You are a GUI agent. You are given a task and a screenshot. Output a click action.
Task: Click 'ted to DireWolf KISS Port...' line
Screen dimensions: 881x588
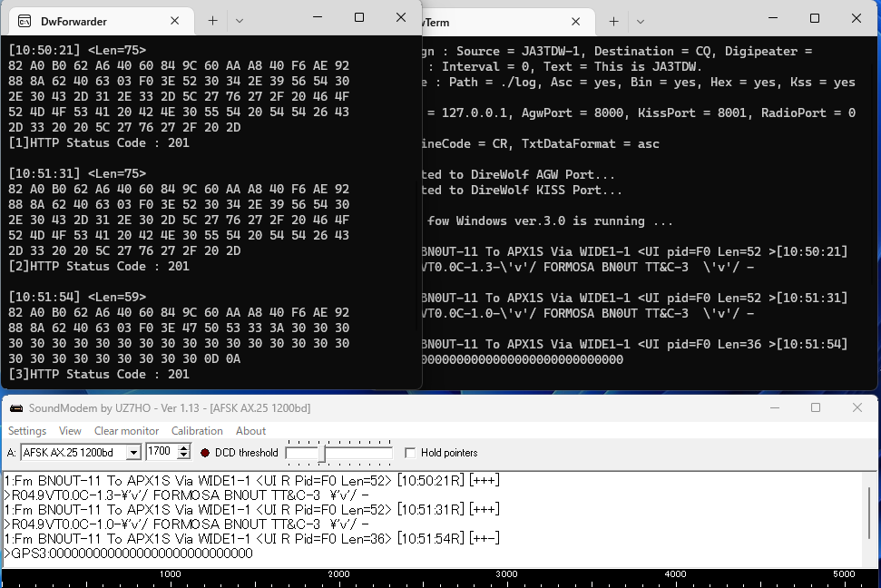[522, 190]
